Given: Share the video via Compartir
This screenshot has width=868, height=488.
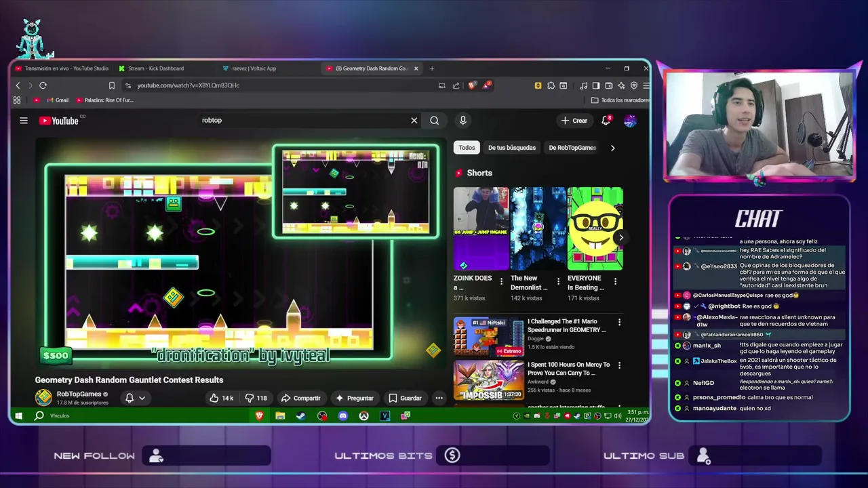Looking at the screenshot, I should pyautogui.click(x=300, y=398).
